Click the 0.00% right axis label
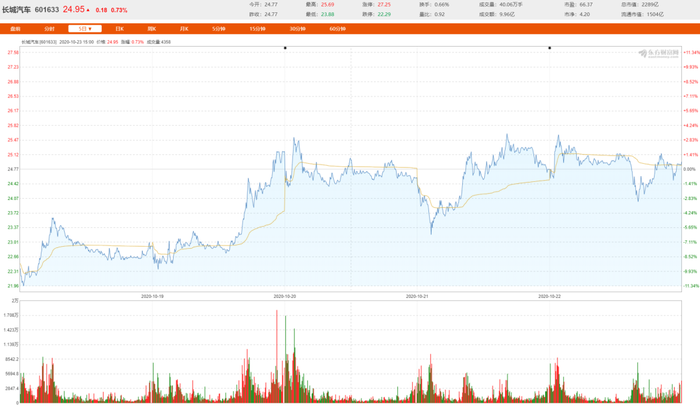Viewport: 700px width, 406px height. [690, 169]
